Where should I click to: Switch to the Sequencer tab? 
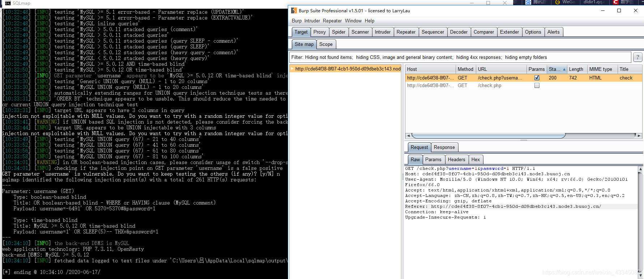click(433, 32)
